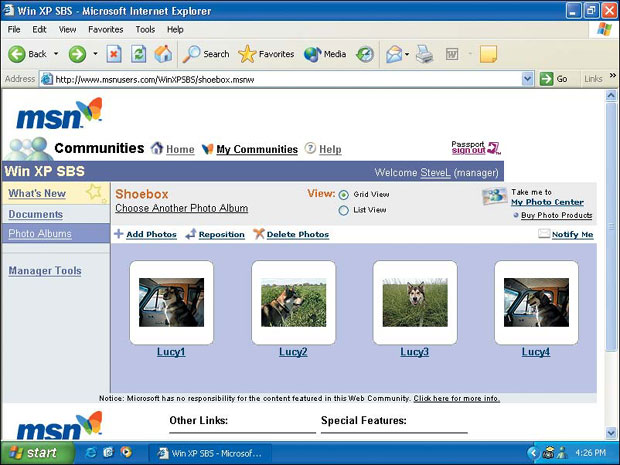Viewport: 620px width, 465px height.
Task: Click Choose Another Photo Album link
Action: [181, 209]
